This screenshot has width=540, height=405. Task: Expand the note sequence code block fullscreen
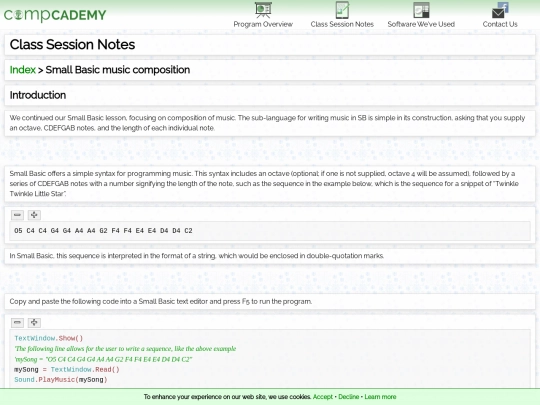tap(34, 215)
